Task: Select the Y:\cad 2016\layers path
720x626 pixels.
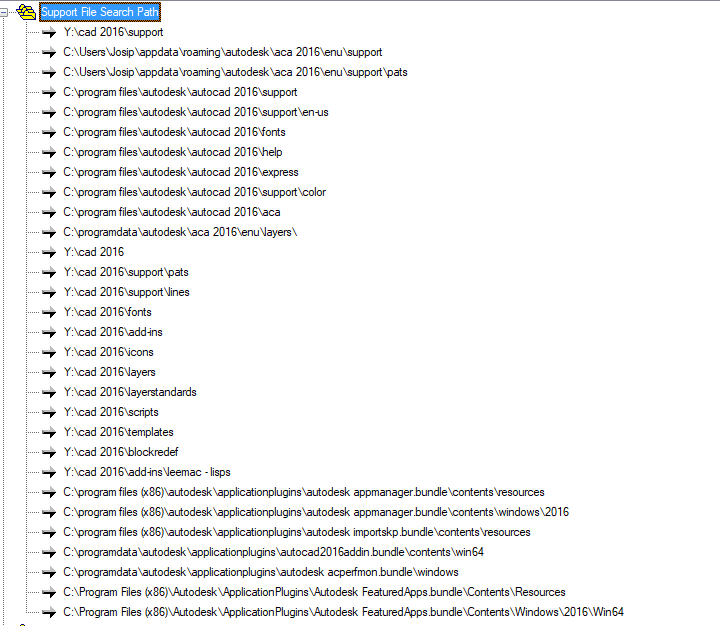Action: [x=109, y=372]
